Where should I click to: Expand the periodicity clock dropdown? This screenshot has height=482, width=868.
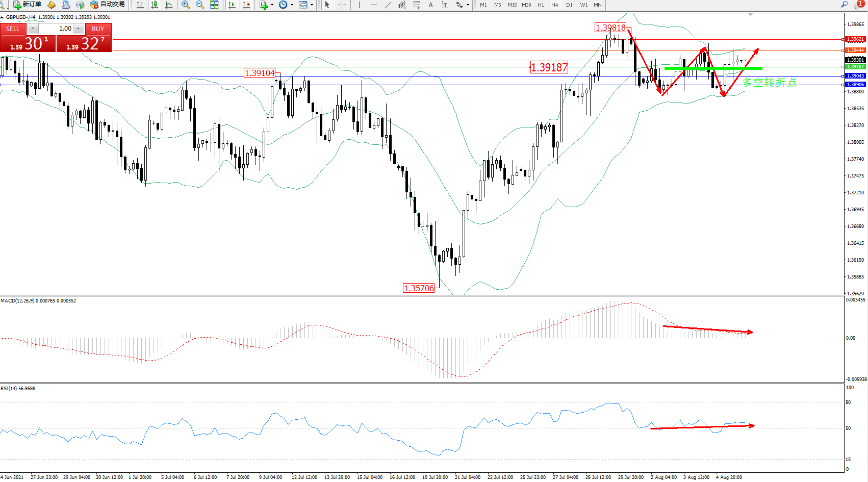(x=292, y=5)
